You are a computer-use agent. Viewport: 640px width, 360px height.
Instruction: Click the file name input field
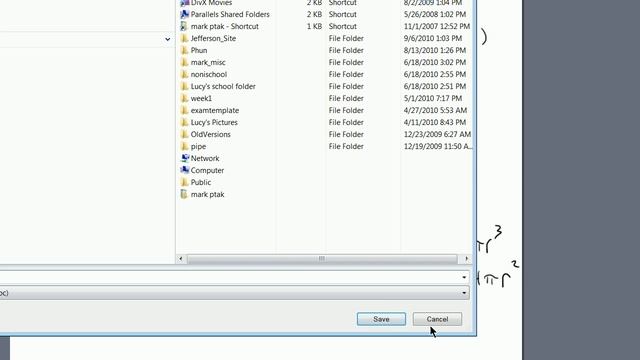pyautogui.click(x=234, y=278)
